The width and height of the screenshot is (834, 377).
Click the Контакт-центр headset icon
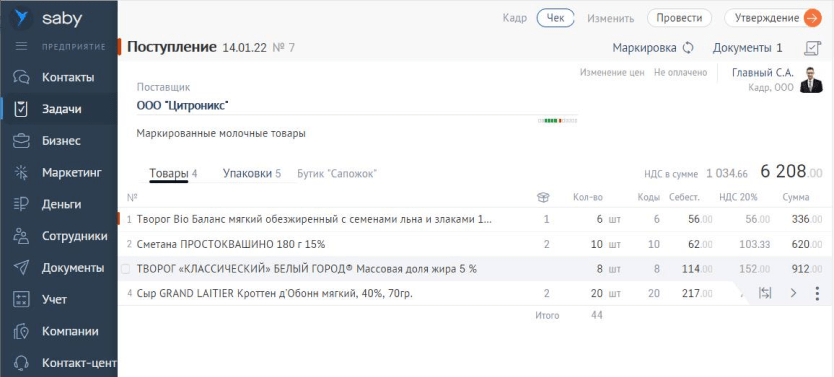pos(21,363)
